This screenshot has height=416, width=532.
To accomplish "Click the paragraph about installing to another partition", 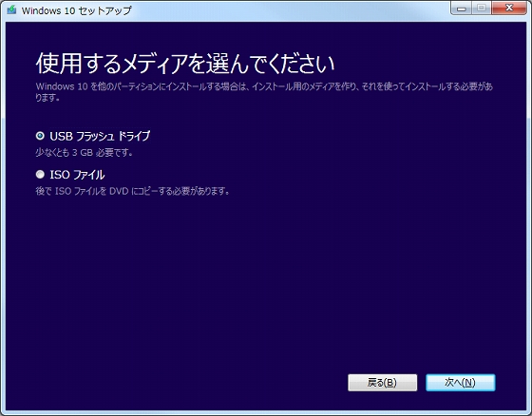I will click(x=264, y=91).
